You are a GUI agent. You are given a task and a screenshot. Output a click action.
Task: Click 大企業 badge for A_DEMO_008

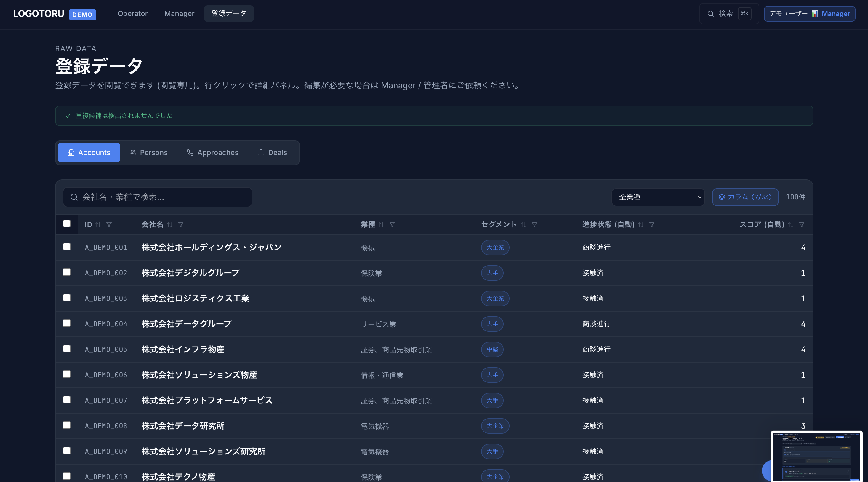click(495, 426)
